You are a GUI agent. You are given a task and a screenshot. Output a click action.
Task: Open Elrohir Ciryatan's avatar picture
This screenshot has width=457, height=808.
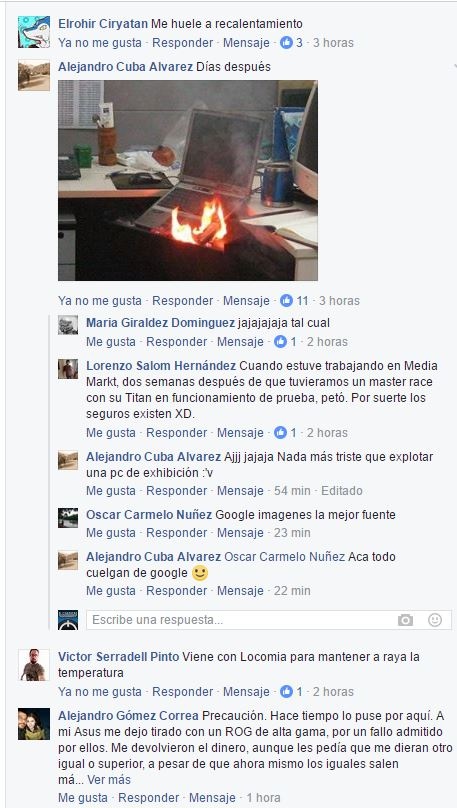pyautogui.click(x=34, y=32)
